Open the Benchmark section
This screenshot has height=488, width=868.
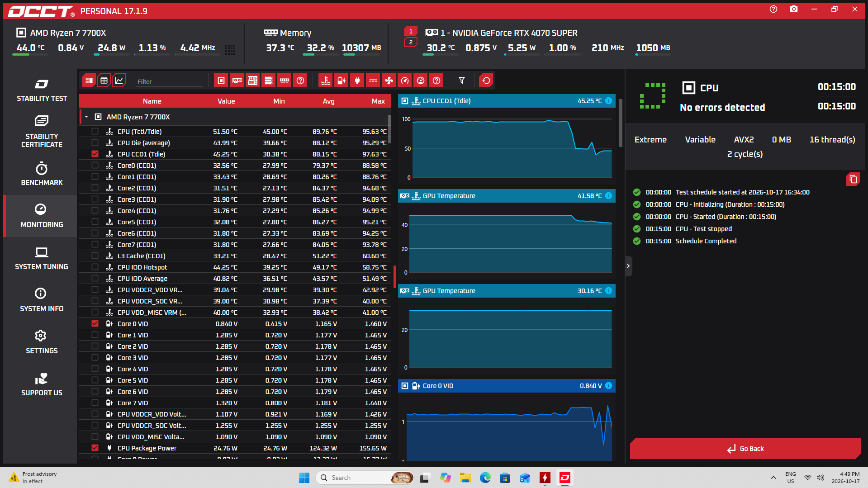42,174
